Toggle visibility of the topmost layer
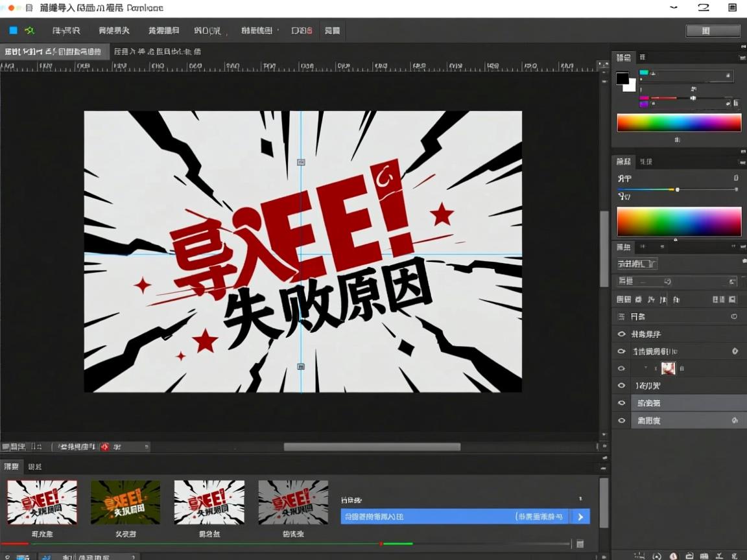 click(x=622, y=334)
